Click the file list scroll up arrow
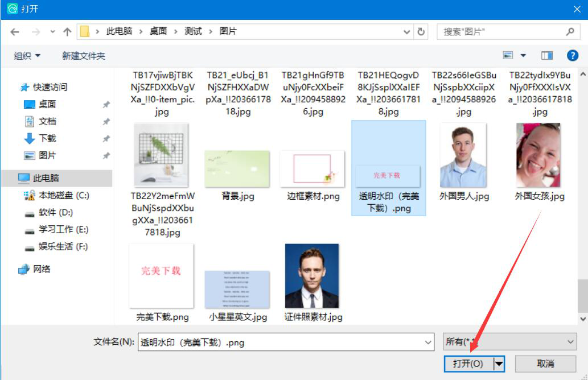The image size is (588, 380). click(x=583, y=74)
